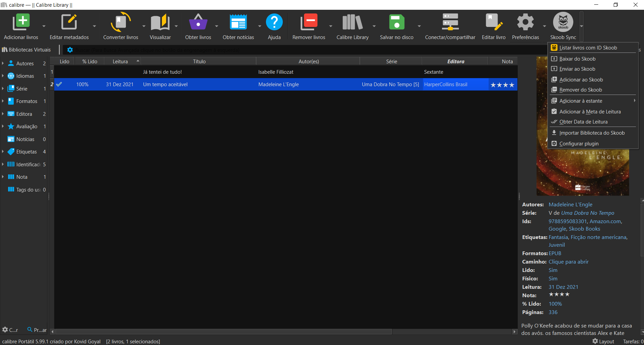The width and height of the screenshot is (644, 345).
Task: Open Salvar no disco dropdown arrow
Action: [419, 26]
